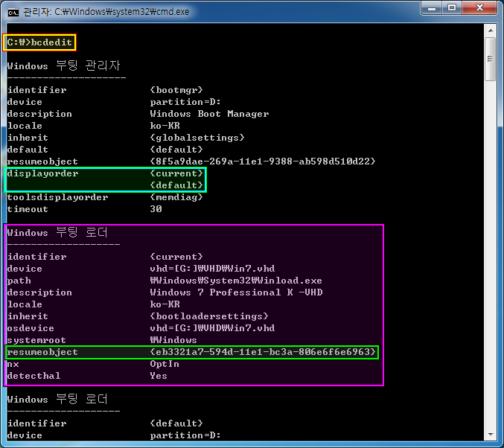504x448 pixels.
Task: Click the 'detecthal' label
Action: 34,376
